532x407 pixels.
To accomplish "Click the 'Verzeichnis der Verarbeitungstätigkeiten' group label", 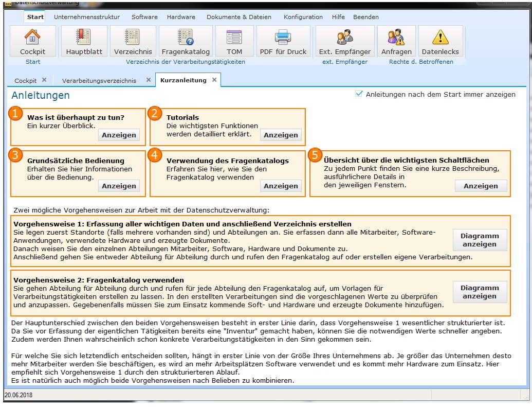I will pos(185,62).
